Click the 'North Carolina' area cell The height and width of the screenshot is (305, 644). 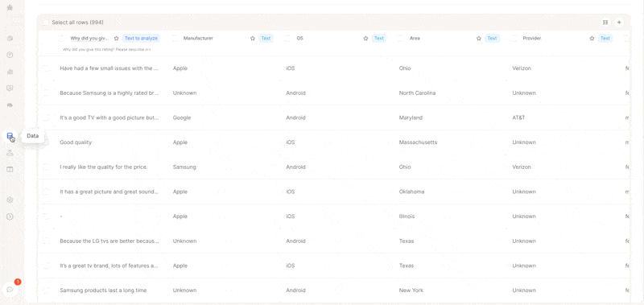(x=417, y=93)
